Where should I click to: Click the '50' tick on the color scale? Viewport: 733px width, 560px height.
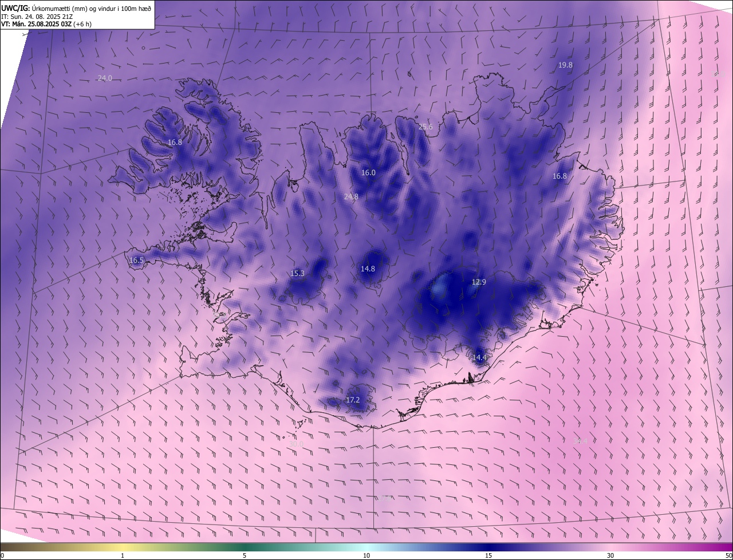[x=728, y=555]
